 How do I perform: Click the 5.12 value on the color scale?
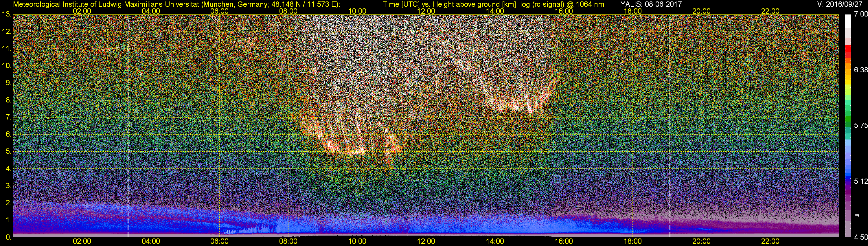pos(861,181)
